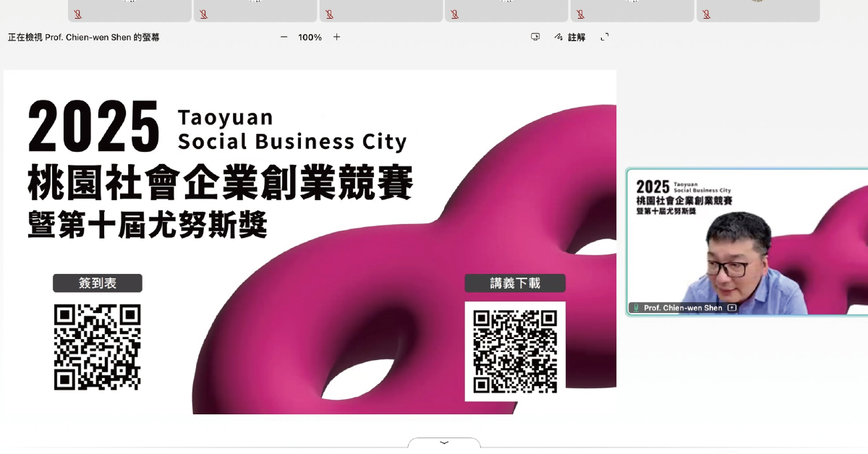Click the QR code under 講義下載
868x454 pixels.
515,351
